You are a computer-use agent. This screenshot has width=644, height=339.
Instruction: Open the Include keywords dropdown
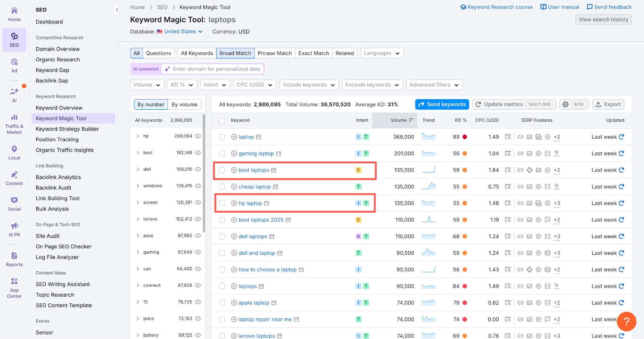309,85
